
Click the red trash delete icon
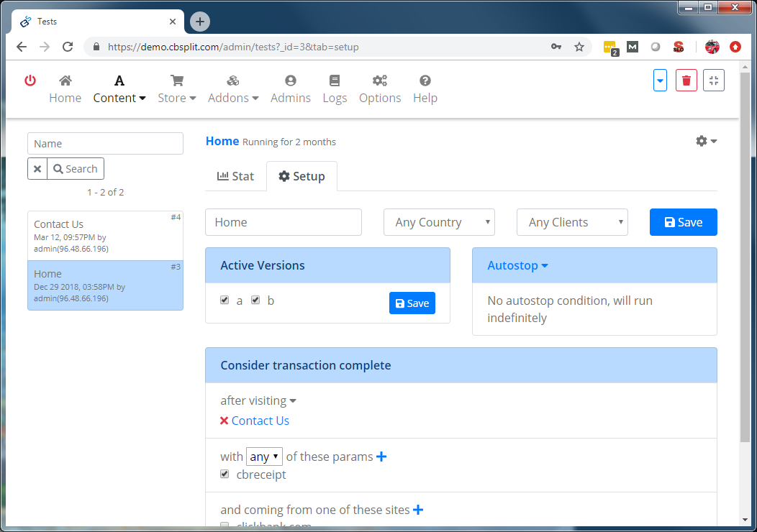686,81
